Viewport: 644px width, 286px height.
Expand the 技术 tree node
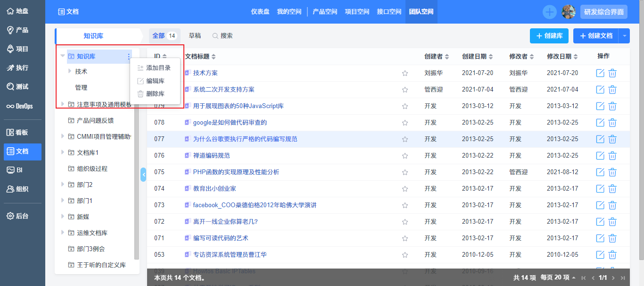(69, 72)
